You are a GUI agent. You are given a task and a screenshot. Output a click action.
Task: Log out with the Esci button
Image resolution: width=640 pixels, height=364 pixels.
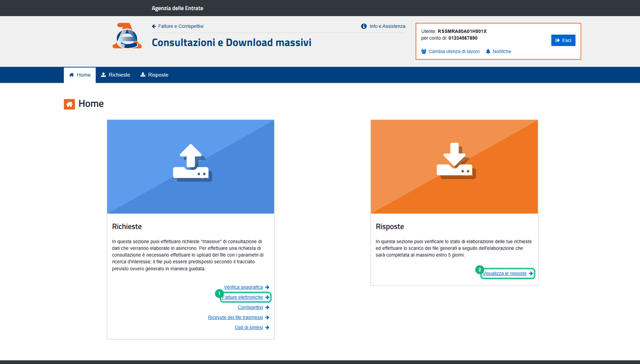[563, 40]
